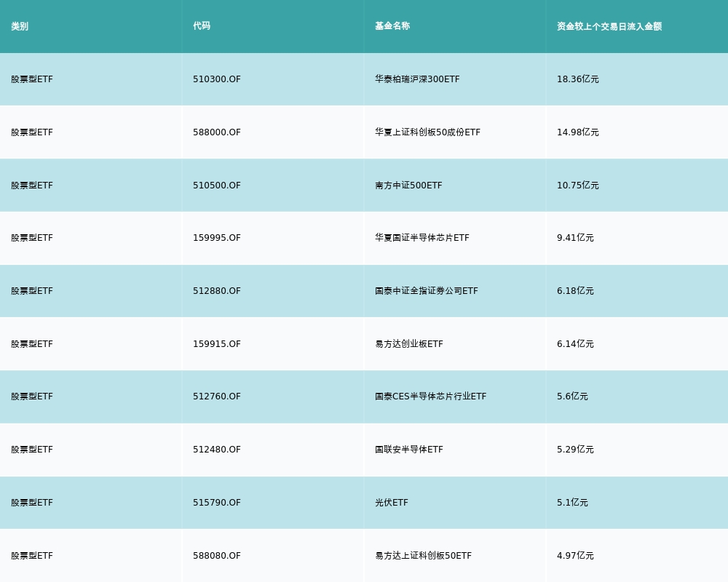
Task: Select code cell 512880.OF
Action: (x=217, y=291)
